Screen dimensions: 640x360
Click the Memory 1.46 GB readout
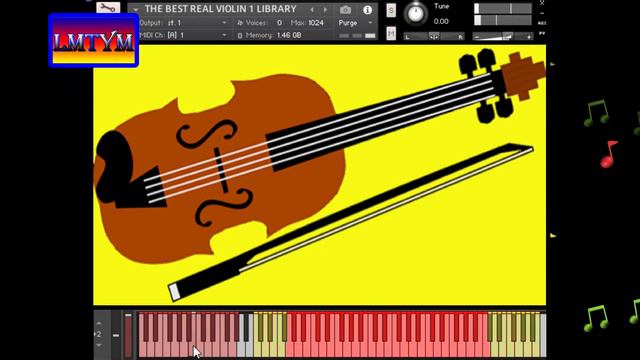point(269,36)
